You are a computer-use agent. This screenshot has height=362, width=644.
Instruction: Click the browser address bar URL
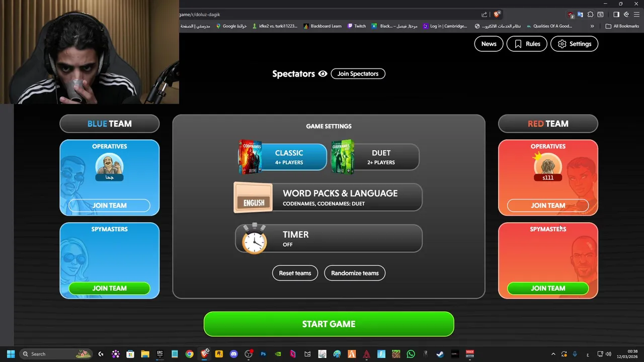pyautogui.click(x=200, y=15)
